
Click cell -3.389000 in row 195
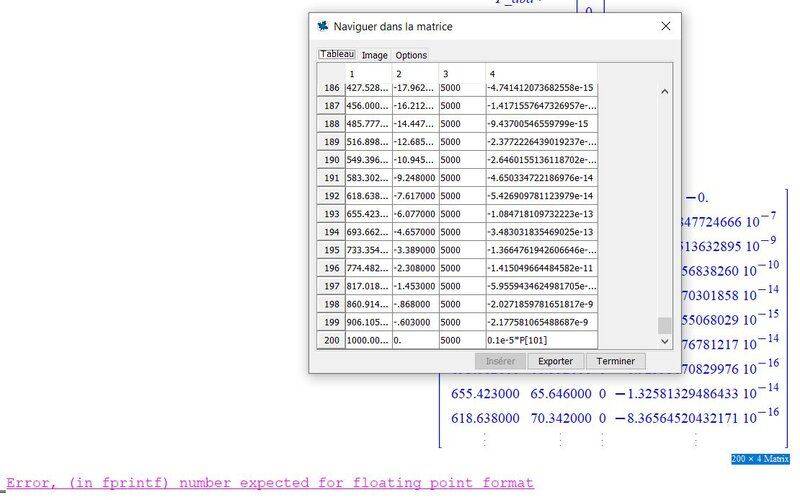415,250
